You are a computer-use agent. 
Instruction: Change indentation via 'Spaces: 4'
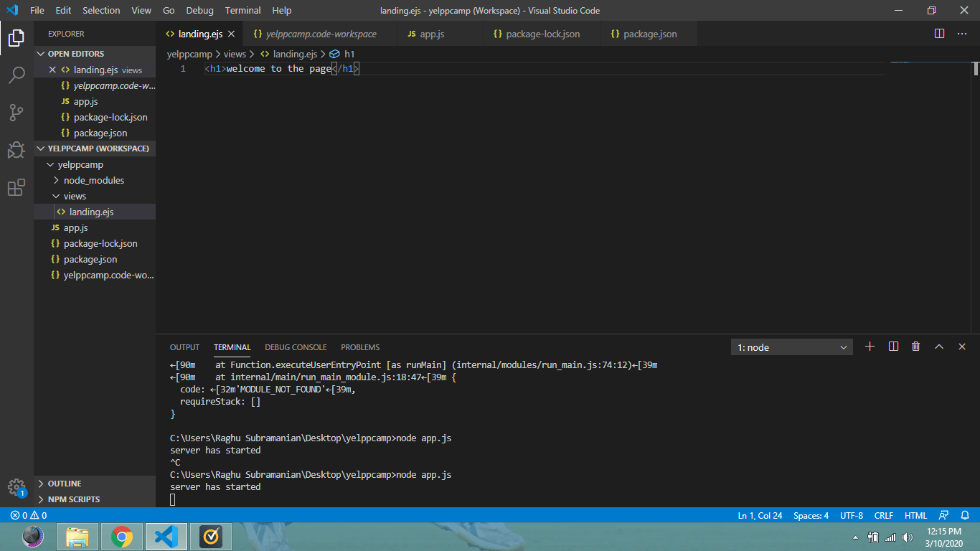coord(811,515)
